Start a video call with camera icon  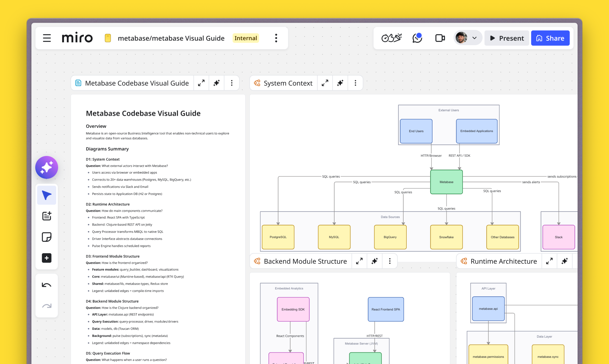coord(440,38)
